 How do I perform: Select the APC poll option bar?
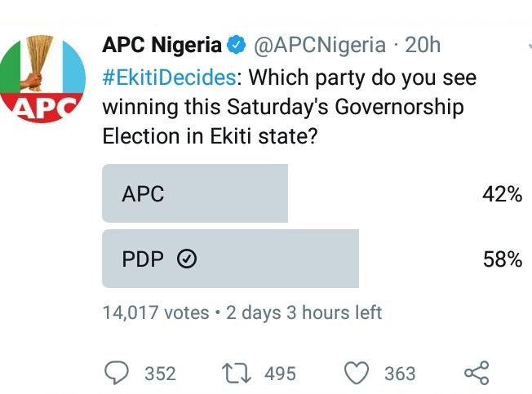coord(195,193)
